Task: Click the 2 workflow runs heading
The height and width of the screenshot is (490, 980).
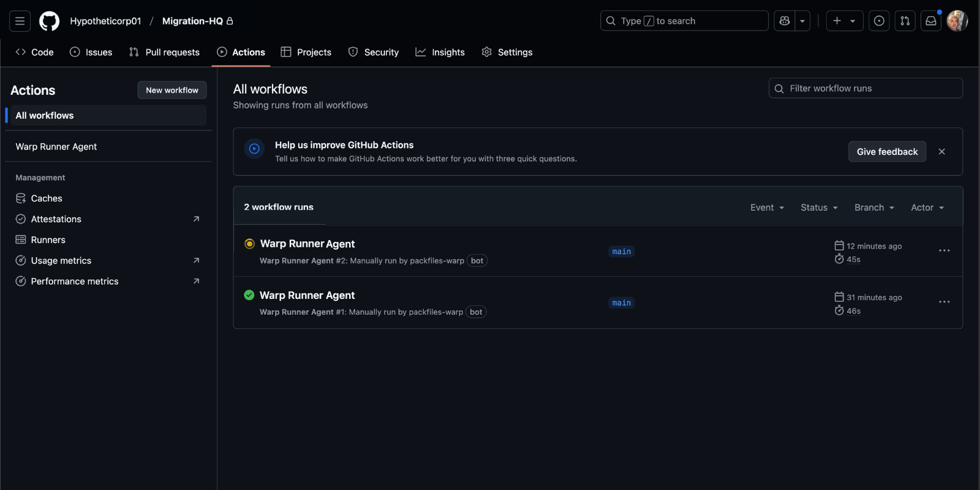Action: pos(279,207)
